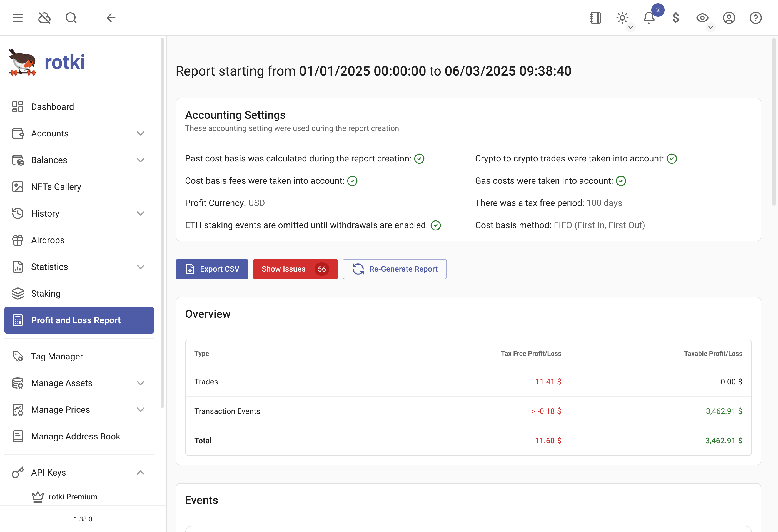The height and width of the screenshot is (532, 778).
Task: Click the > -0.18 $ tax free value
Action: click(546, 411)
